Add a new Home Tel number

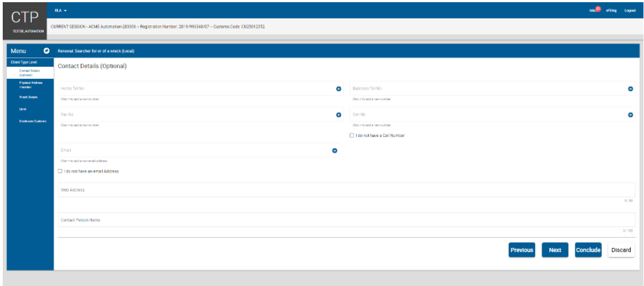339,89
